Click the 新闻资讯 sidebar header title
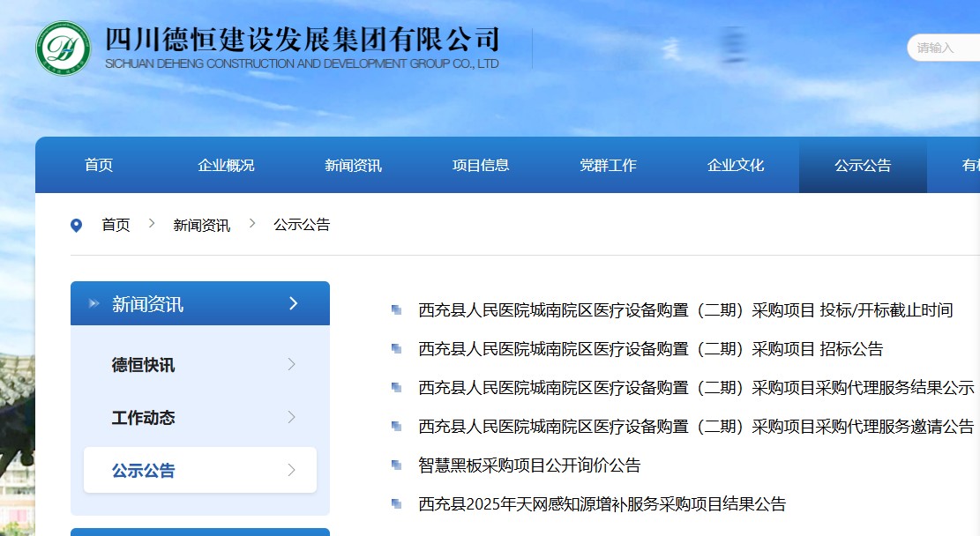 pos(147,304)
